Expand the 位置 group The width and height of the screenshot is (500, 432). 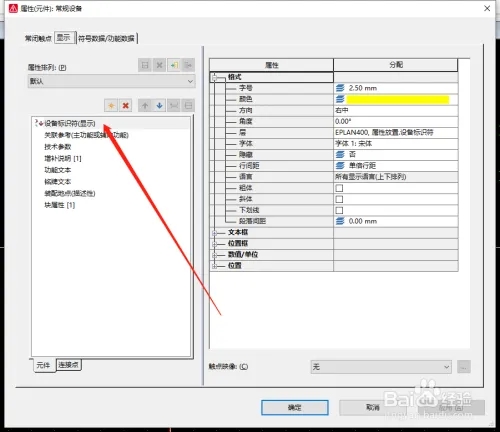tap(215, 266)
